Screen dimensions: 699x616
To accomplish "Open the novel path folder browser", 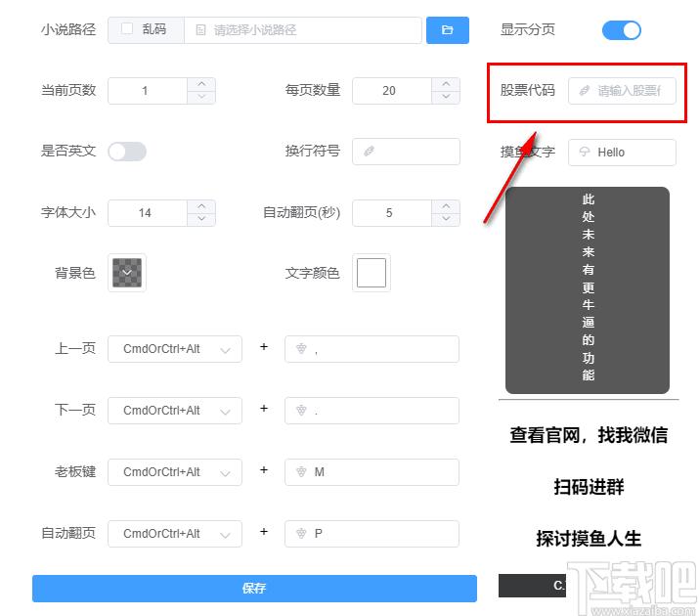I will pos(447,30).
